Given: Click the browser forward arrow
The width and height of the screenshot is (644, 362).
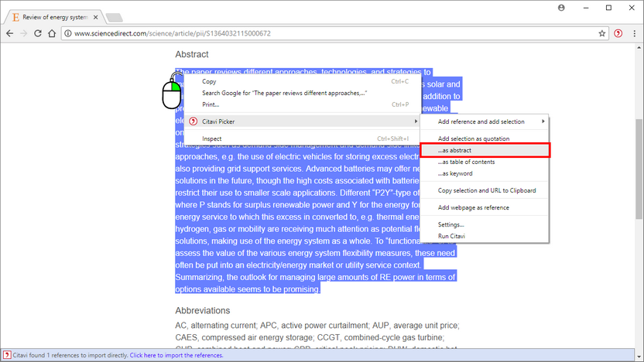Looking at the screenshot, I should click(x=23, y=34).
